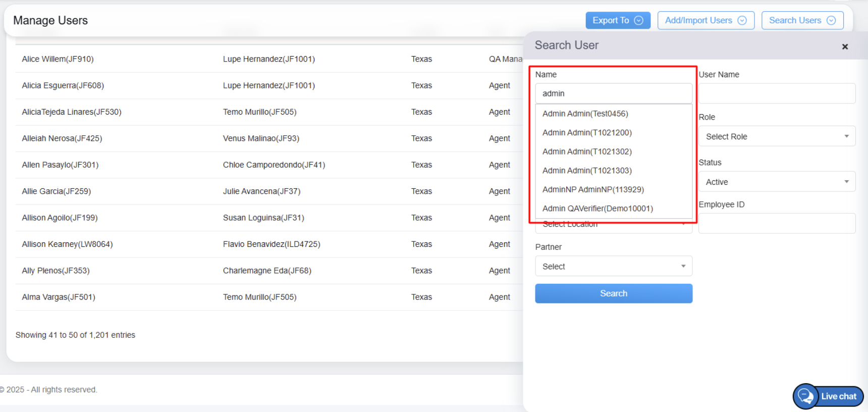Expand the Status dropdown showing Active
The height and width of the screenshot is (412, 868).
777,182
